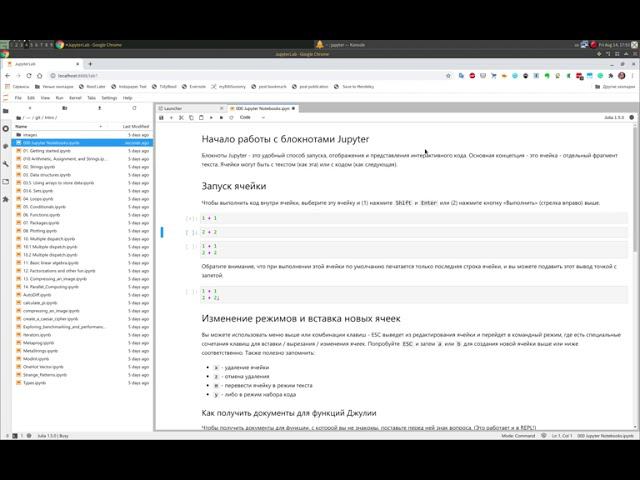640x480 pixels.
Task: Select the 14. Parallel_Computing notebook file
Action: click(x=82, y=287)
